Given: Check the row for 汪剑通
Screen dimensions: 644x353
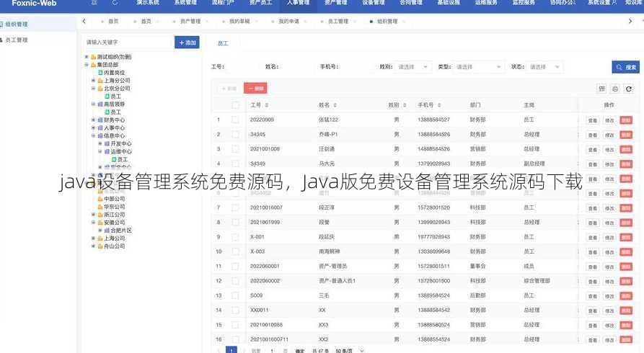Looking at the screenshot, I should point(235,149).
